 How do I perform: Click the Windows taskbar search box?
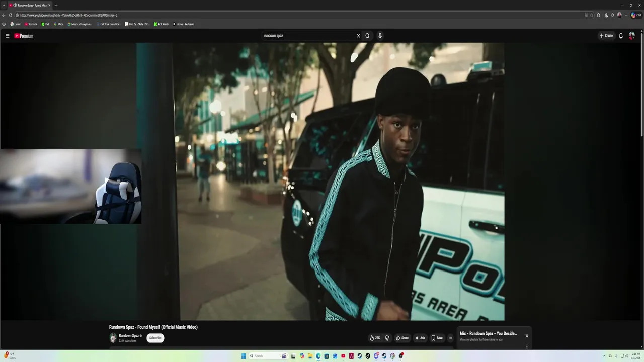269,356
